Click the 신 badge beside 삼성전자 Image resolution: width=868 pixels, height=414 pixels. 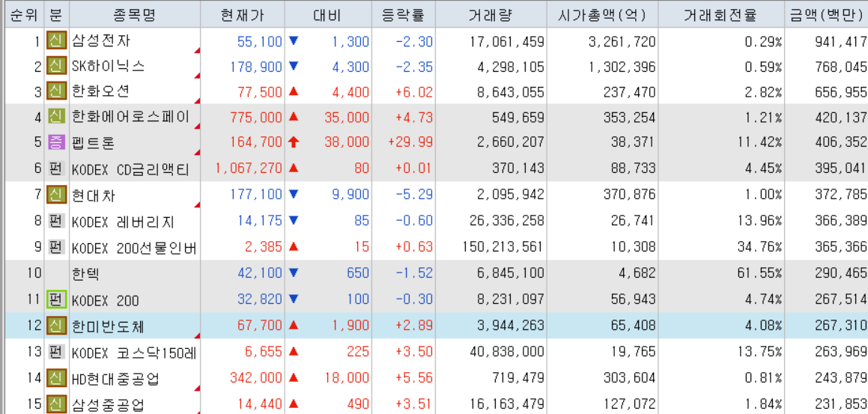coord(55,40)
